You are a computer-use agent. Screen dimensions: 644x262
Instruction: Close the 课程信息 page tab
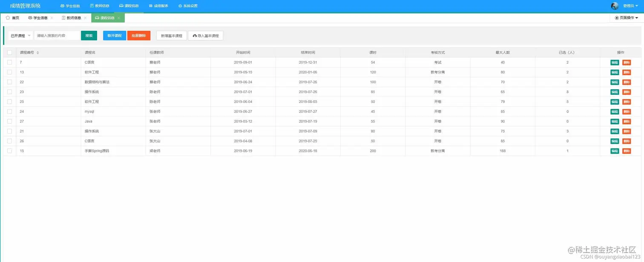(x=119, y=18)
